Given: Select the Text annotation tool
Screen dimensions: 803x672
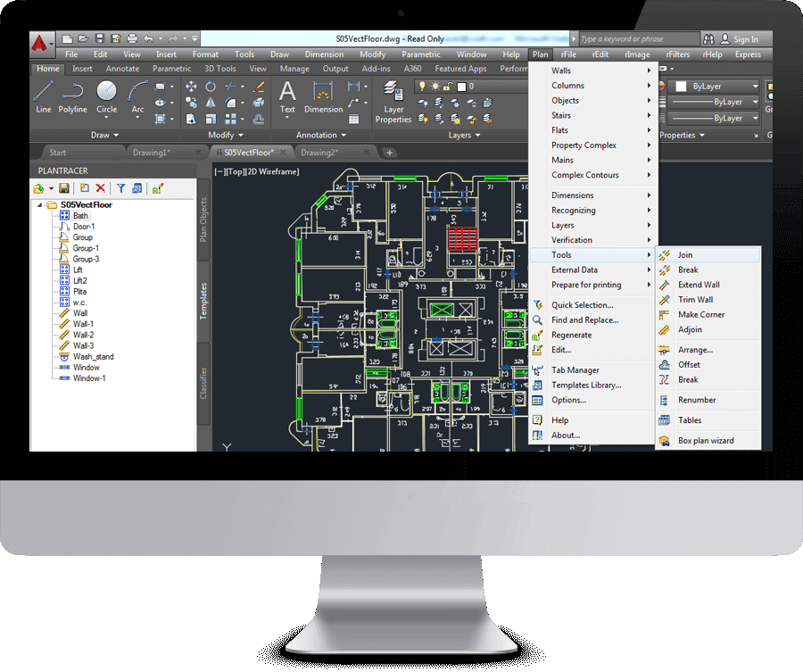Looking at the screenshot, I should tap(287, 95).
